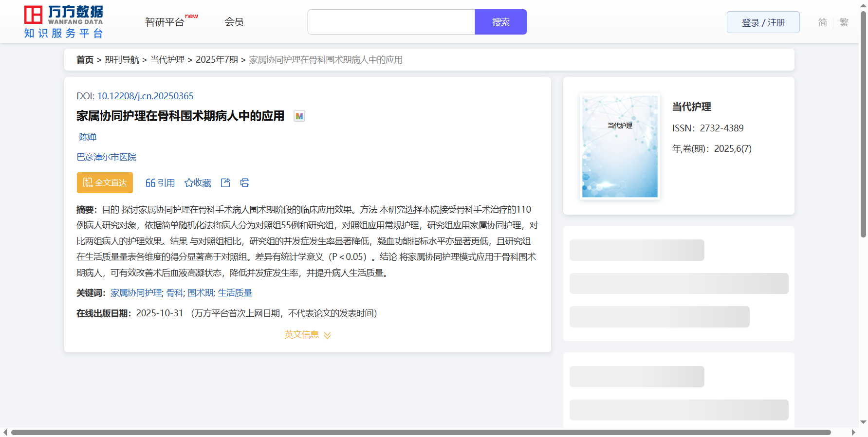Switch to traditional Chinese 繁
This screenshot has width=868, height=437.
pos(844,22)
